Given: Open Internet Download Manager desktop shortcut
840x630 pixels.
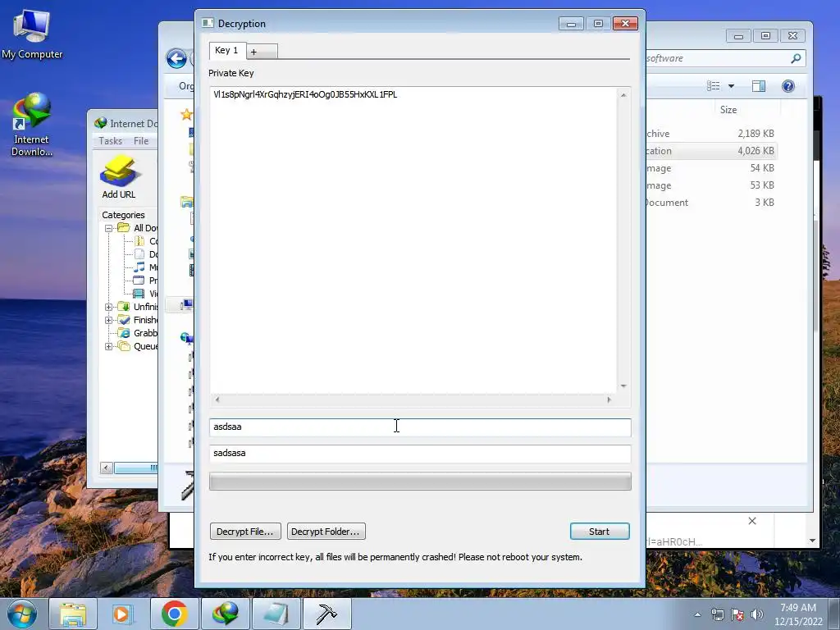Looking at the screenshot, I should 32,125.
